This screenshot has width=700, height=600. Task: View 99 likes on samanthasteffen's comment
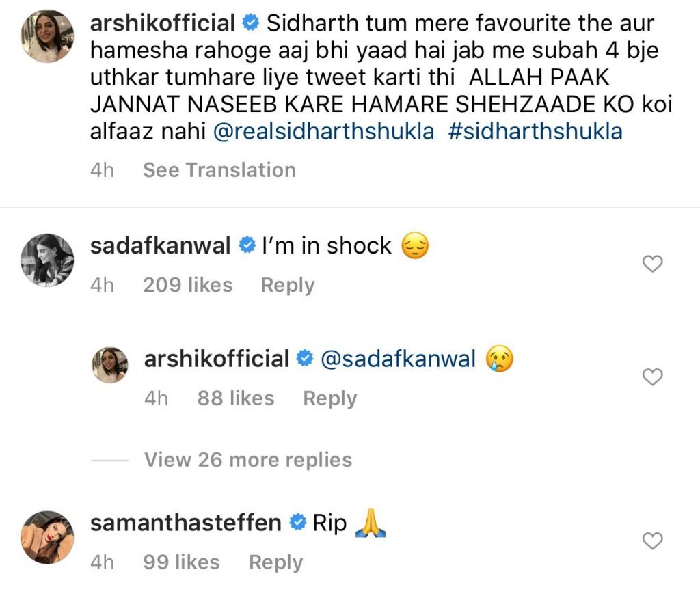pyautogui.click(x=182, y=562)
